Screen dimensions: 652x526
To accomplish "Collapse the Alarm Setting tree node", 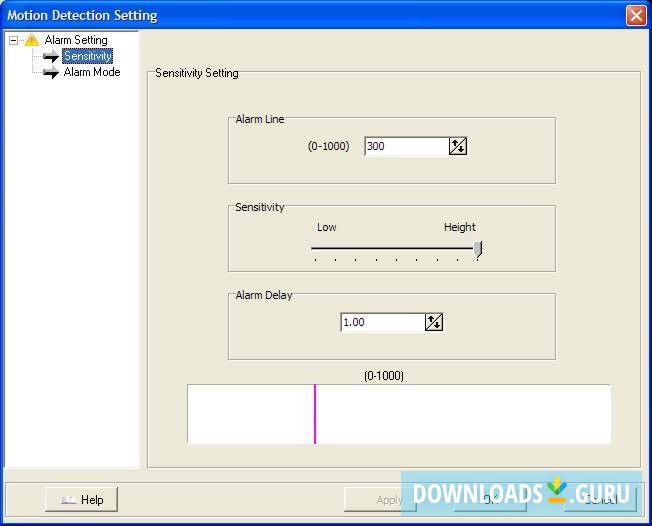I will tap(14, 40).
